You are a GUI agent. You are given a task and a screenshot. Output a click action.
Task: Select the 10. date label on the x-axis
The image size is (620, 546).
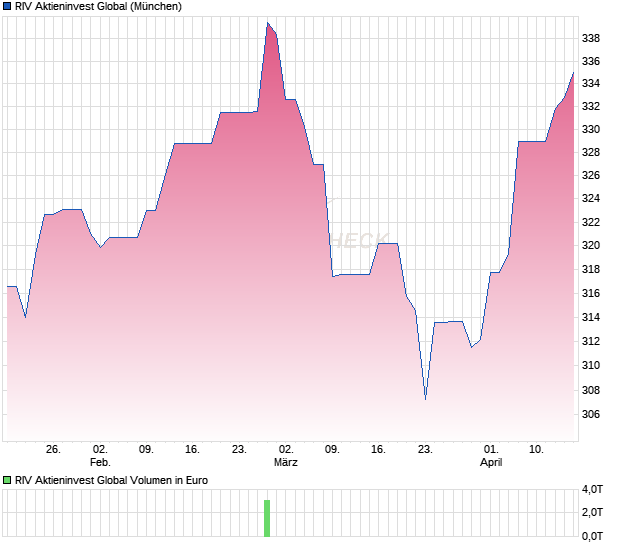coord(537,450)
